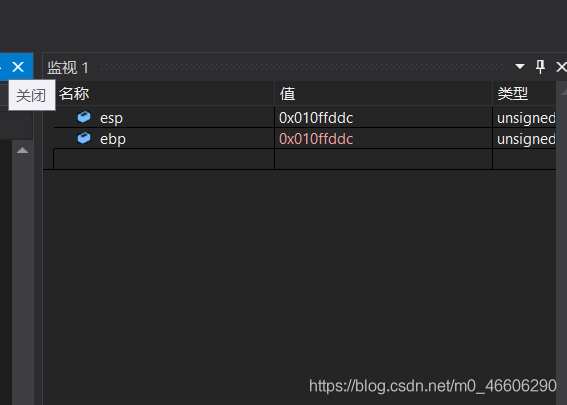This screenshot has height=405, width=567.
Task: Click the ebp type cell unsigned
Action: 526,139
